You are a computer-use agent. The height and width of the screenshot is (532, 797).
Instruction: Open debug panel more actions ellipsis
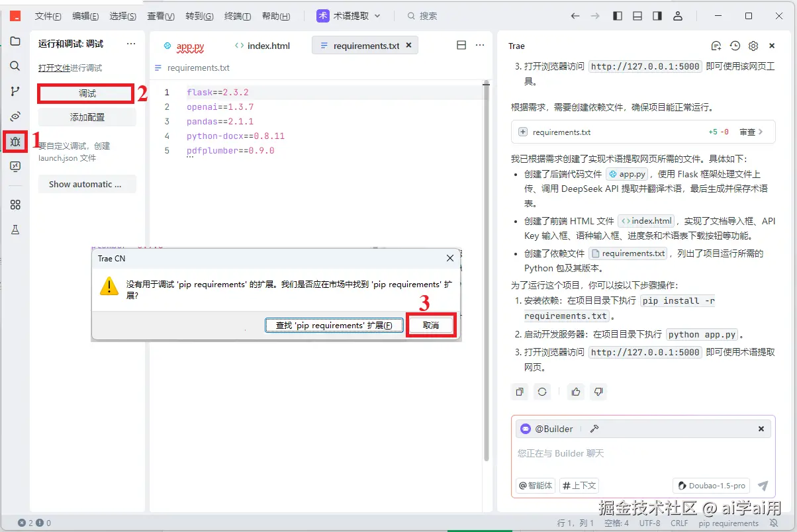[131, 44]
